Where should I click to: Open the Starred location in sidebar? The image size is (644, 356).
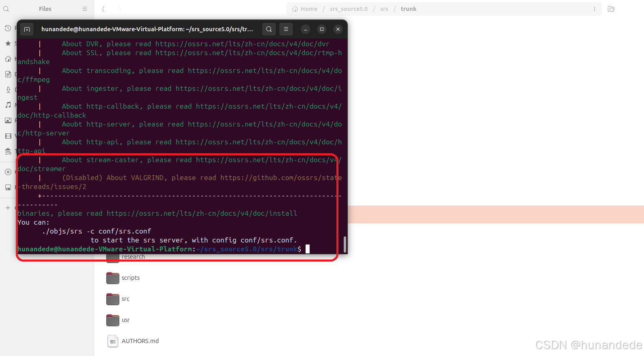tap(8, 43)
